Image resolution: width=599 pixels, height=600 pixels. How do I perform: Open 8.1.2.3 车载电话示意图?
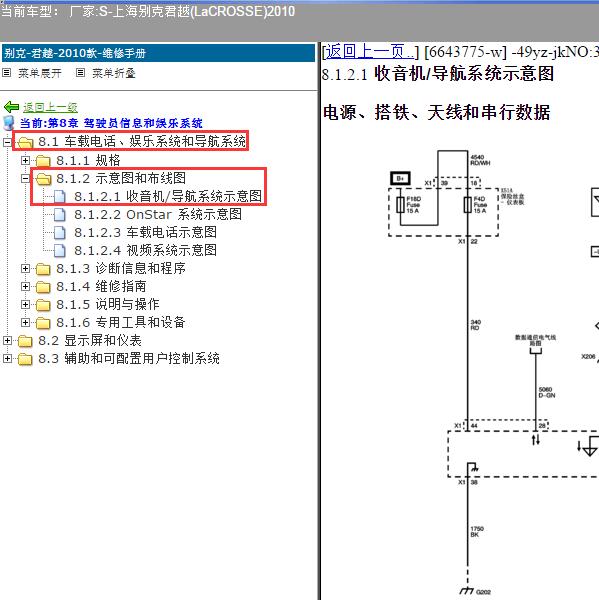tap(145, 232)
